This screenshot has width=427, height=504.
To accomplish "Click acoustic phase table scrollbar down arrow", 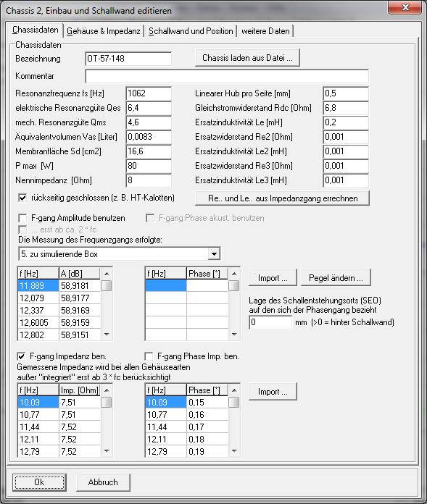I will click(234, 335).
